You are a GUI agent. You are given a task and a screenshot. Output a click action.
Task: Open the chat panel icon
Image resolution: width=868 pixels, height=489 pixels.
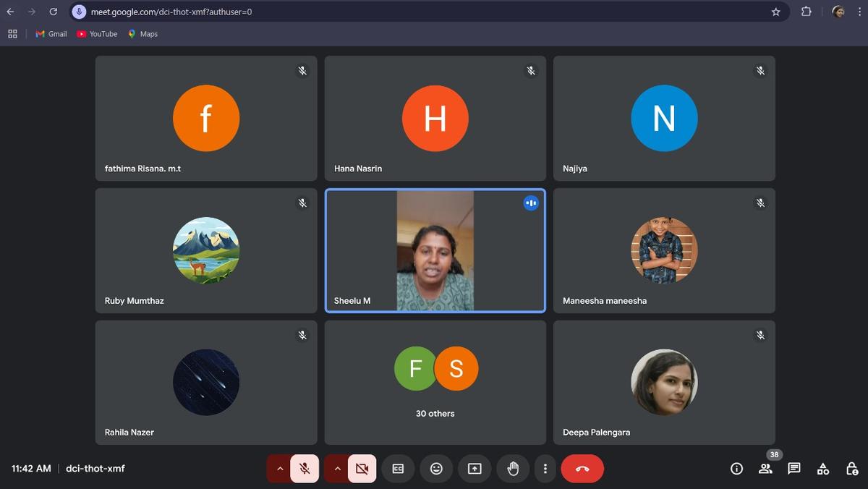(794, 469)
